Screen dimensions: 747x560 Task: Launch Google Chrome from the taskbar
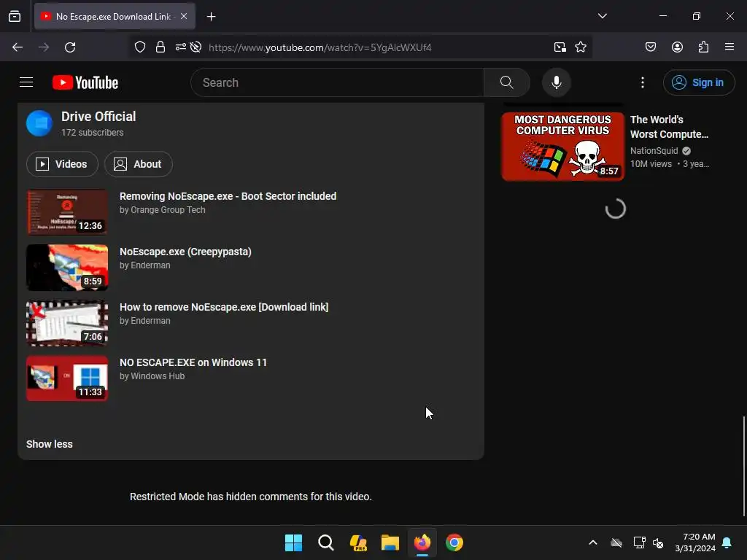454,542
